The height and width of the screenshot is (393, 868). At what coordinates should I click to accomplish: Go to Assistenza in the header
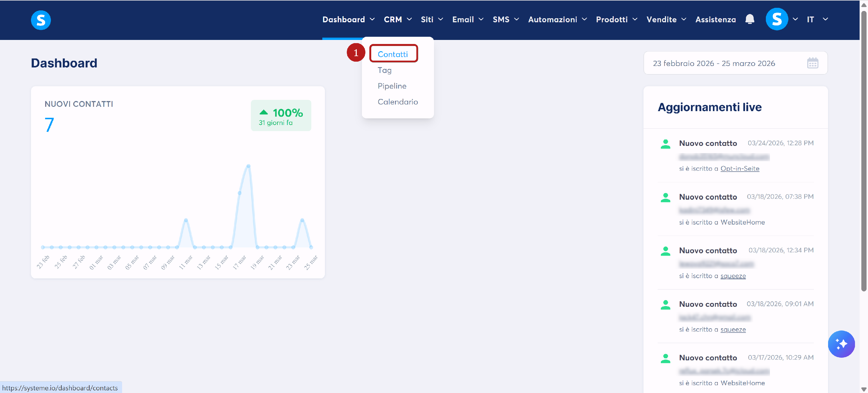(715, 20)
